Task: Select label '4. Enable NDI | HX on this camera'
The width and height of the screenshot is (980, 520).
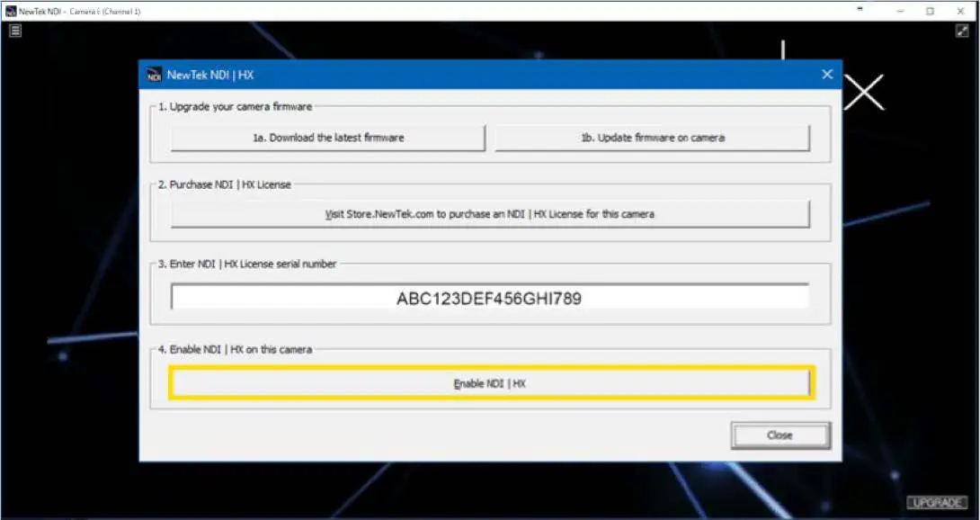Action: 235,349
